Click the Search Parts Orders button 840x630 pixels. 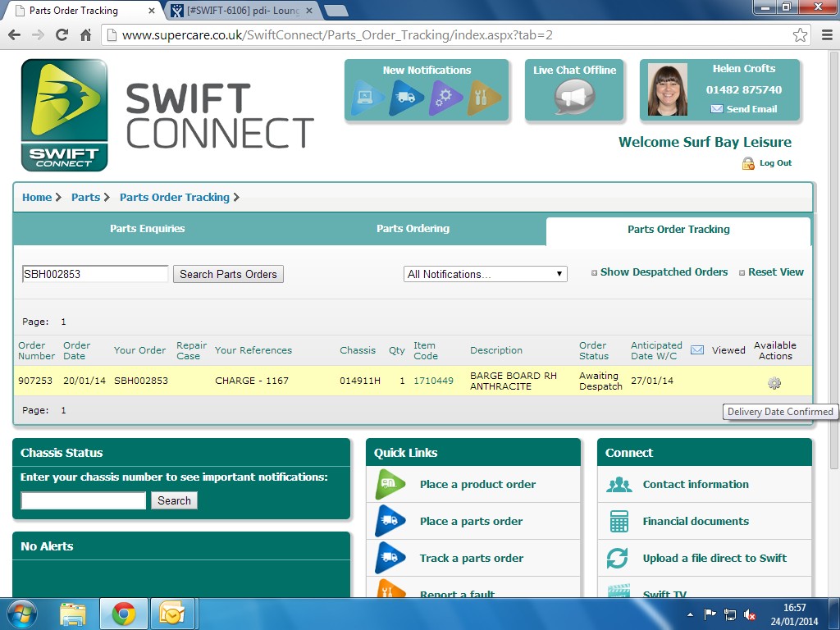228,274
